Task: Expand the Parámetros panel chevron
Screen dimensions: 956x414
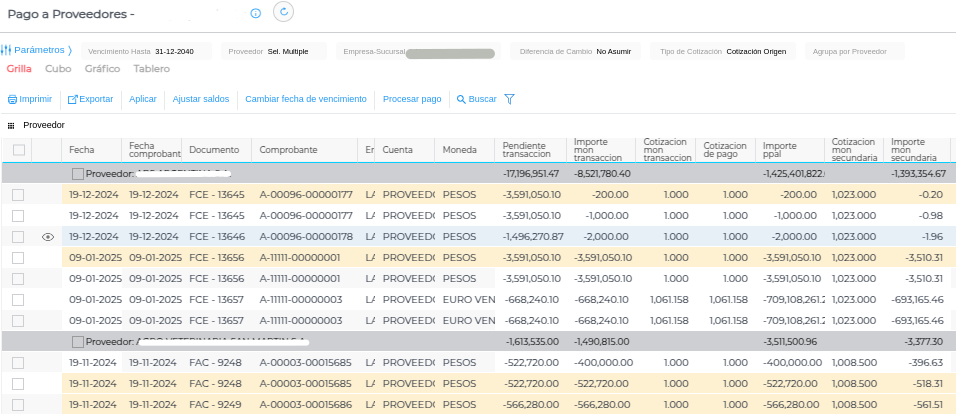Action: coord(70,50)
